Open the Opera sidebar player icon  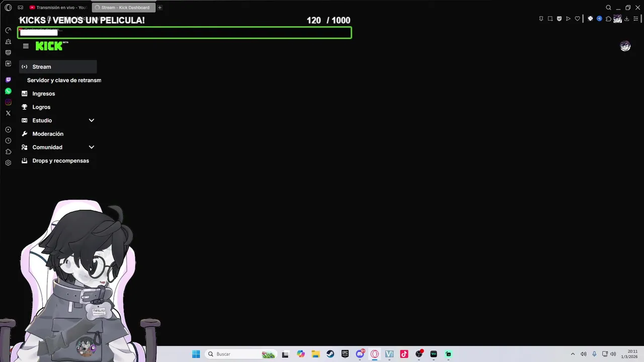pos(8,130)
